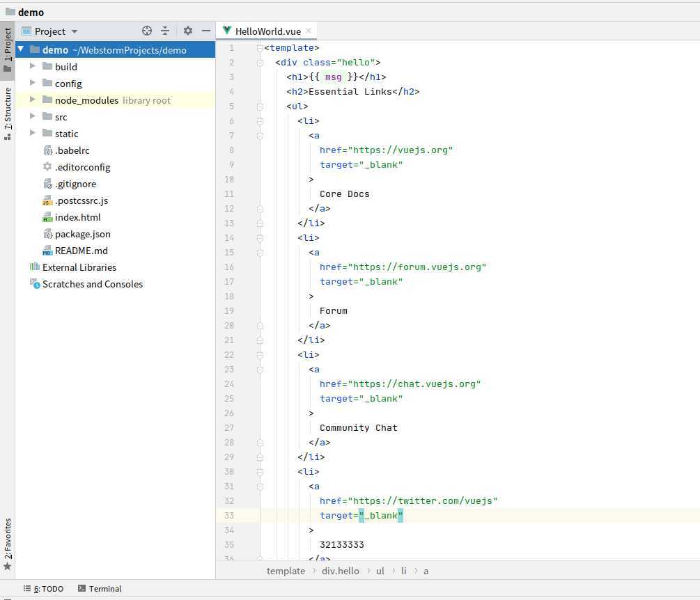Click the .editorconfig gear file icon

[47, 167]
